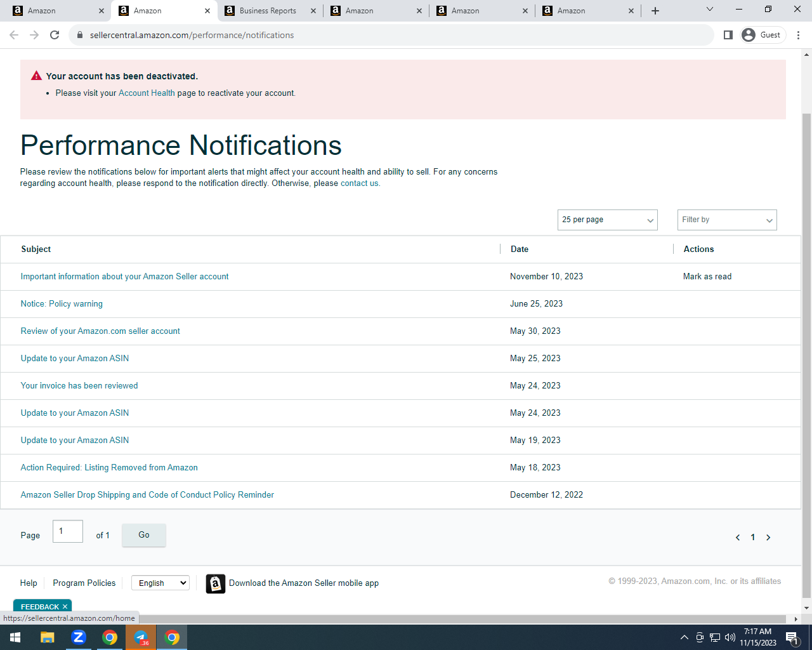Open Zoom from the taskbar
Screen dimensions: 812x650
pyautogui.click(x=79, y=637)
